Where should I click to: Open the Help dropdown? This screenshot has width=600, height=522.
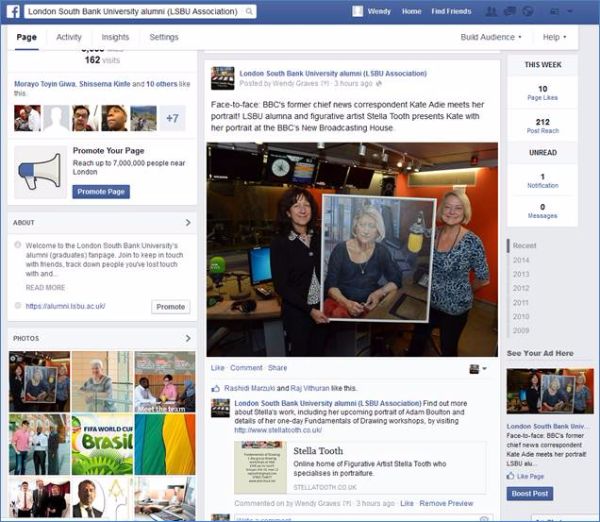click(x=554, y=37)
